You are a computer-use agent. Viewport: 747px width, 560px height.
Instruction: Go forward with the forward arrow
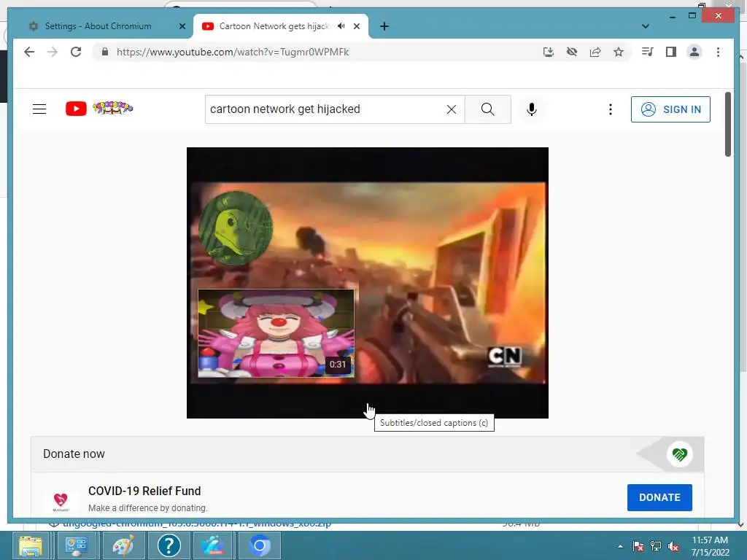53,52
